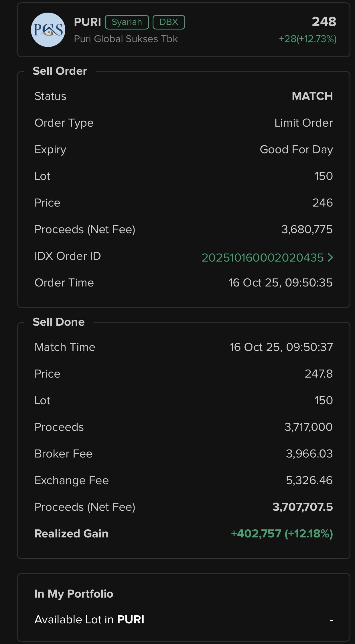Select the Broker Fee 3,966.03 value
Viewport: 355px width, 644px height.
point(309,454)
